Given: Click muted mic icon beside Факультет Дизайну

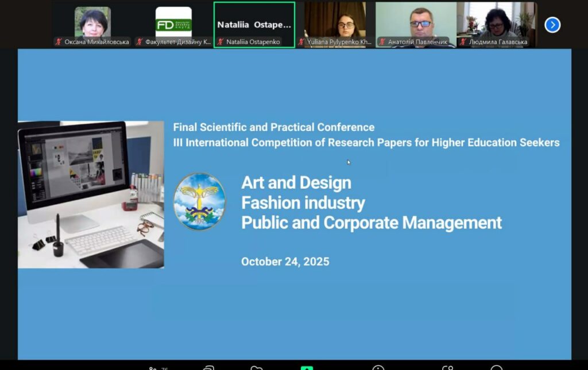Looking at the screenshot, I should click(140, 42).
